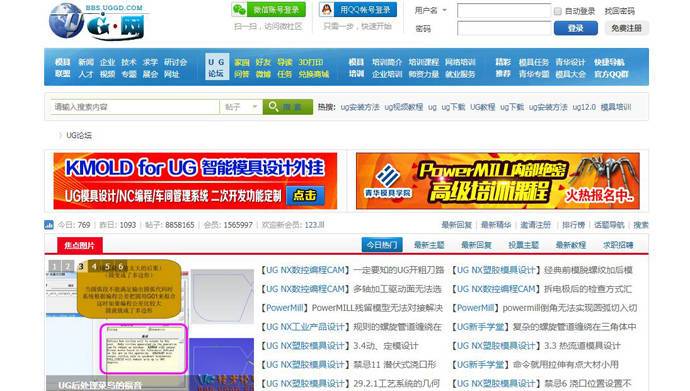Image resolution: width=690 pixels, height=391 pixels.
Task: Click the green search magnifier button
Action: coord(287,107)
